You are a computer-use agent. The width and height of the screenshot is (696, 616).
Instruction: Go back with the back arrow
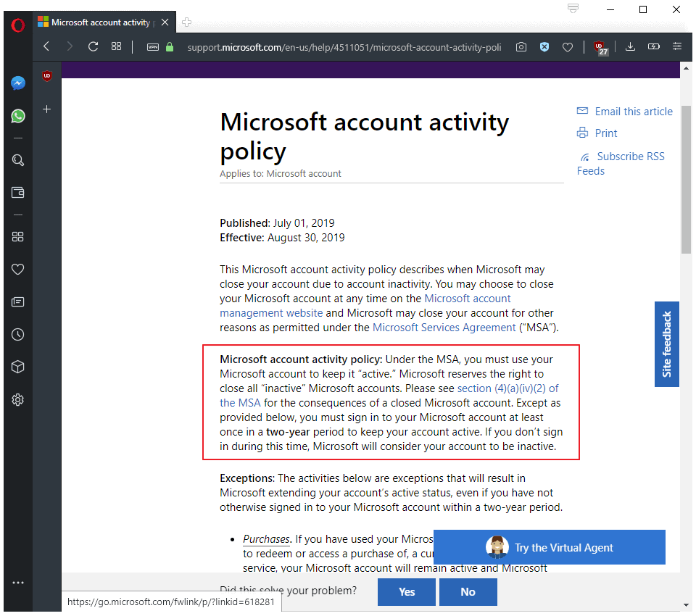(46, 46)
